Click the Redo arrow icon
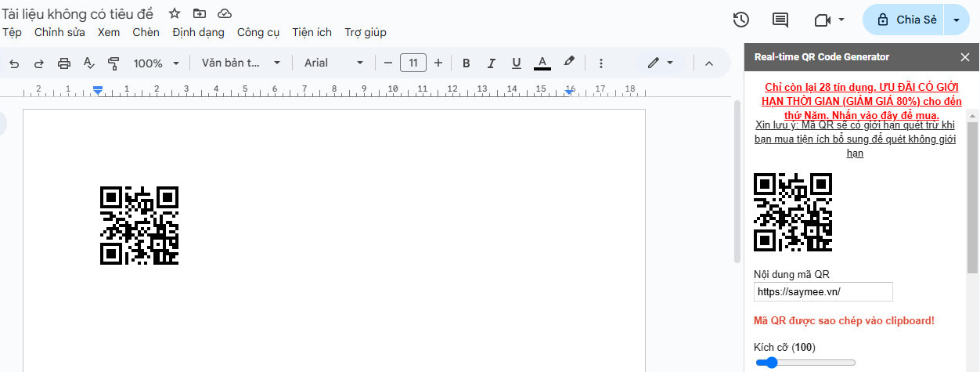980x372 pixels. coord(38,63)
